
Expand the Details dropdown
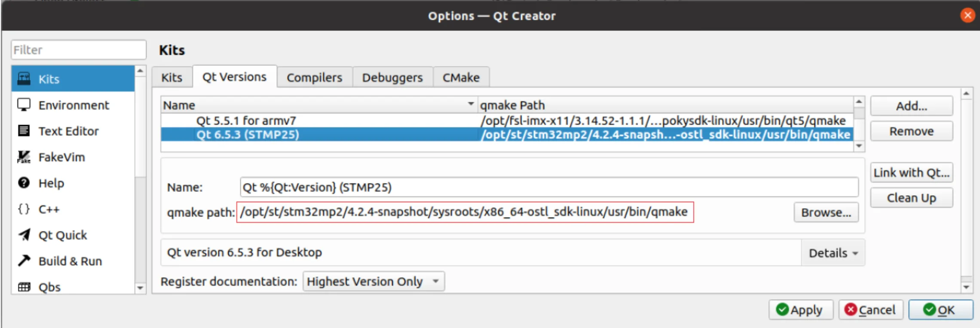click(833, 253)
